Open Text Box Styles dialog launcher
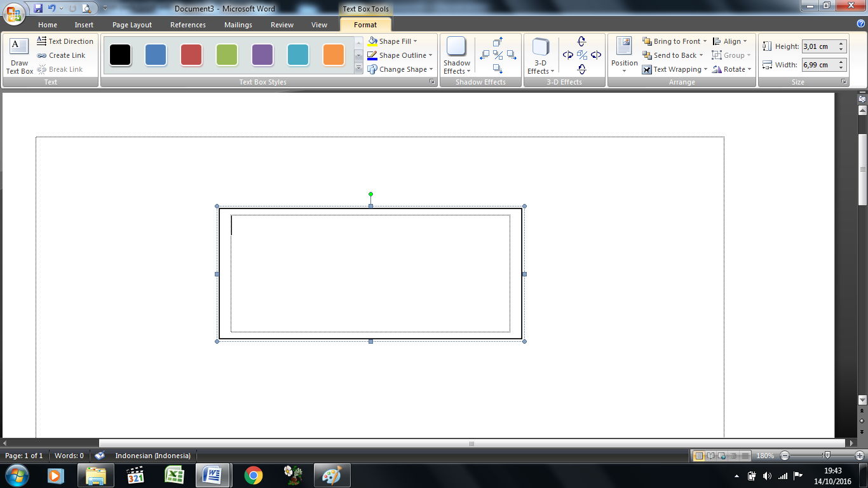Screen dimensions: 868x488 [x=432, y=82]
